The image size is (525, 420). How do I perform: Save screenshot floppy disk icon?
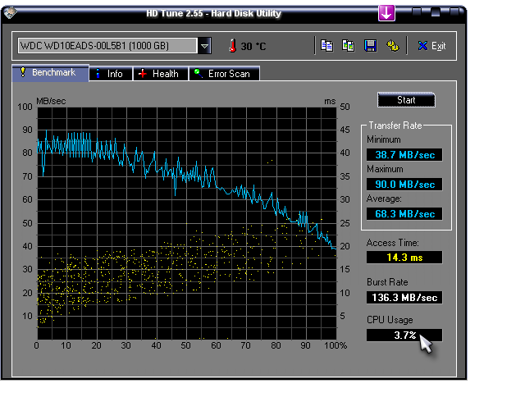pyautogui.click(x=370, y=46)
